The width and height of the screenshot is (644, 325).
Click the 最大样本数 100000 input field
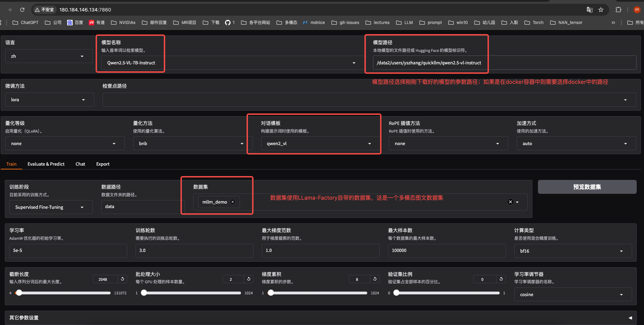[447, 251]
